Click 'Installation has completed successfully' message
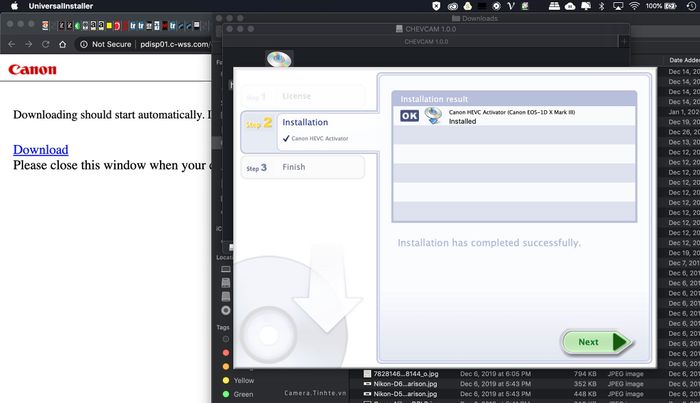The width and height of the screenshot is (700, 403). [489, 243]
